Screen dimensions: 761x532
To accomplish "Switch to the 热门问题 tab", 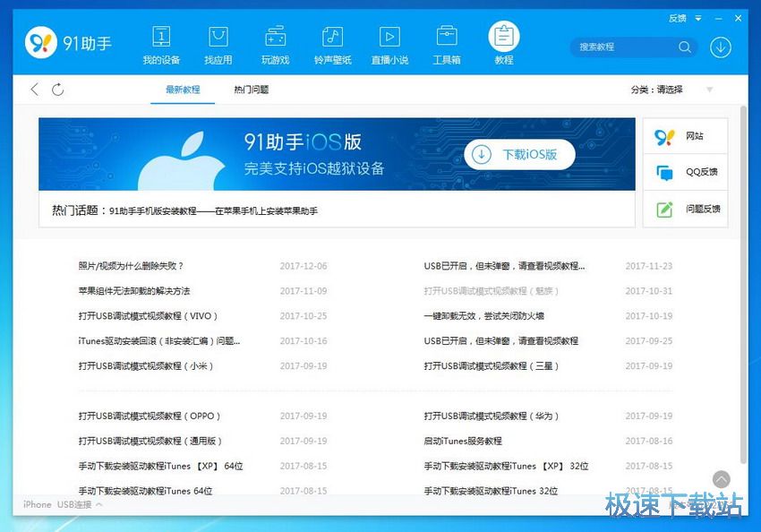I will tap(251, 90).
